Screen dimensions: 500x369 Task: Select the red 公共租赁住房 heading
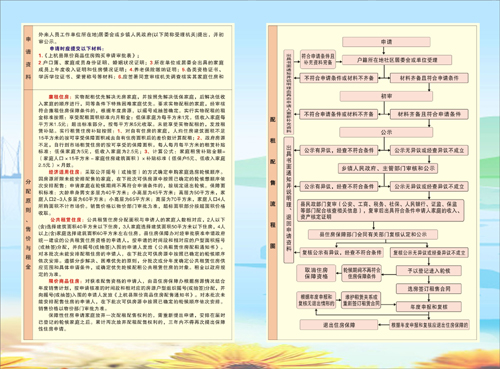(66, 220)
